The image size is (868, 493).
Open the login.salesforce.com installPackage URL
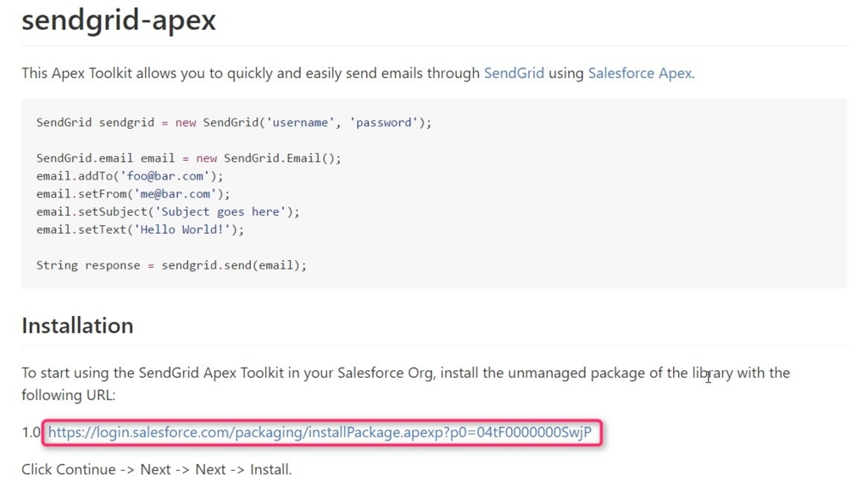320,432
